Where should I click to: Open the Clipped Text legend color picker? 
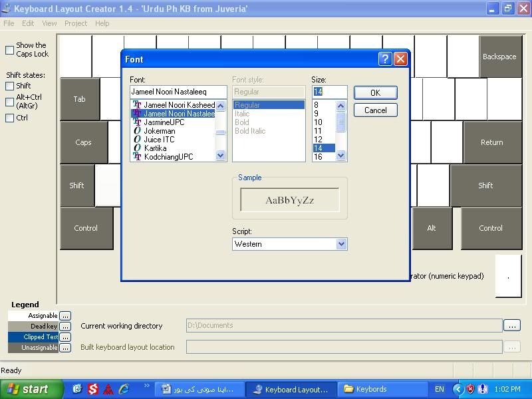click(65, 337)
